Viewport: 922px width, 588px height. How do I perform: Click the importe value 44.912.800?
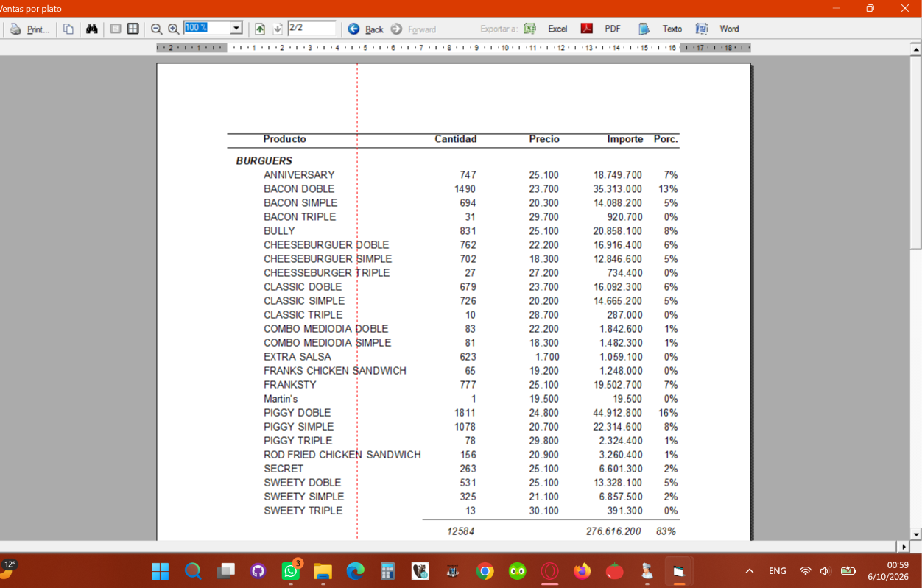tap(617, 413)
